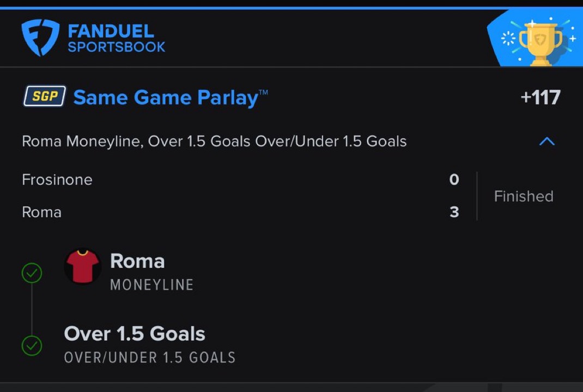The image size is (583, 392).
Task: Select the red Roma jersey icon
Action: pos(82,267)
